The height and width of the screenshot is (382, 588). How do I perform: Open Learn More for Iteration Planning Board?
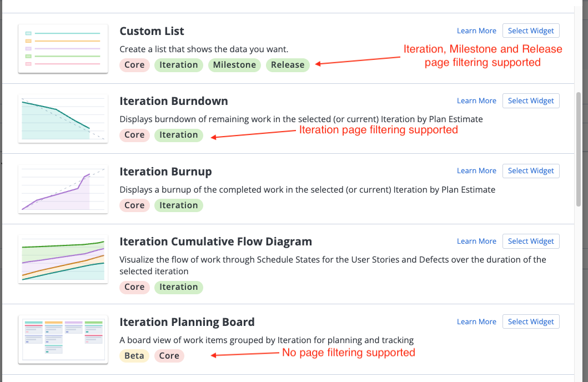click(x=476, y=321)
